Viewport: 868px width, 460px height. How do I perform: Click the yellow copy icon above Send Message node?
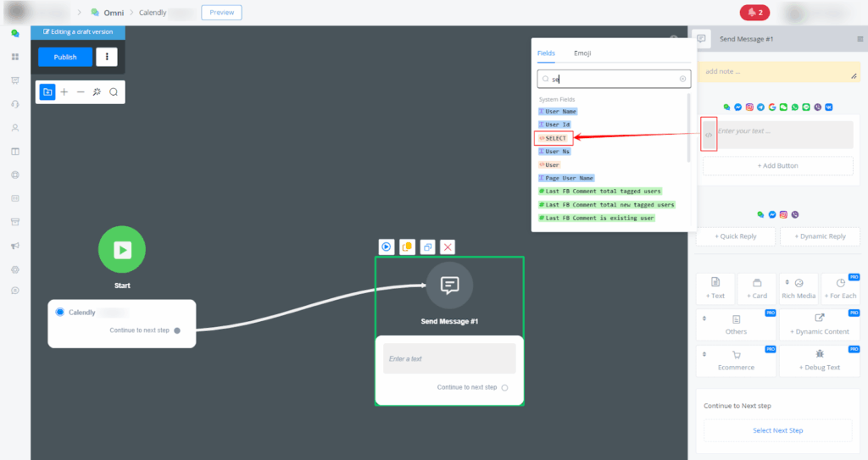pos(407,247)
